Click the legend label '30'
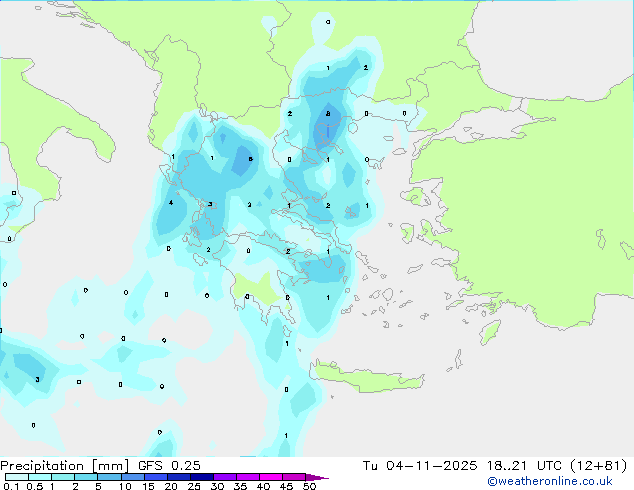This screenshot has width=634, height=490. [217, 486]
